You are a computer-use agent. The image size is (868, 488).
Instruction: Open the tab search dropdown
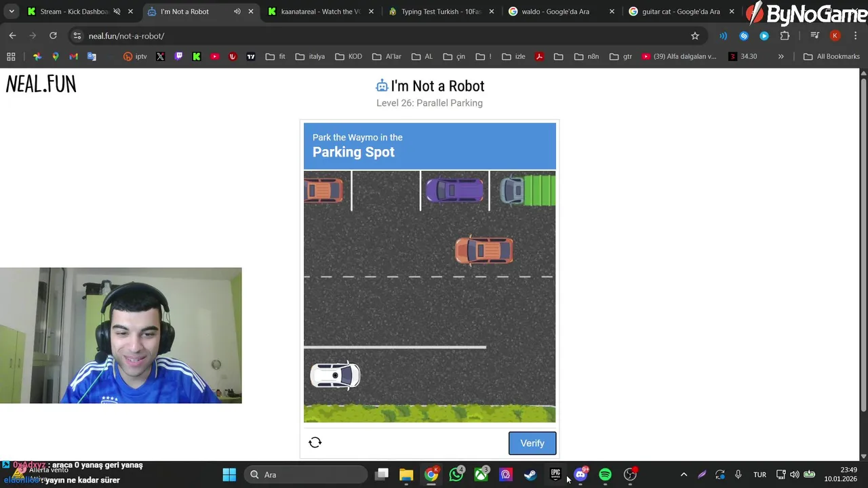click(x=12, y=12)
